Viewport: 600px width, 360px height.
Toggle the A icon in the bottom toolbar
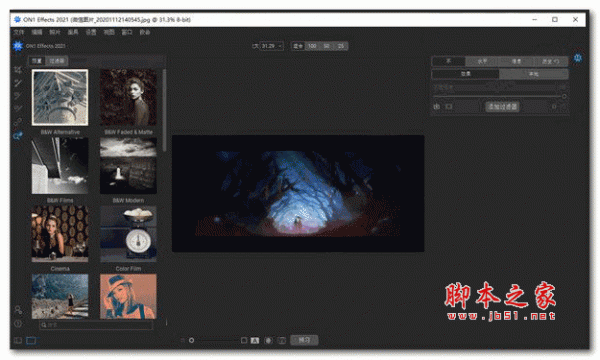[x=255, y=340]
